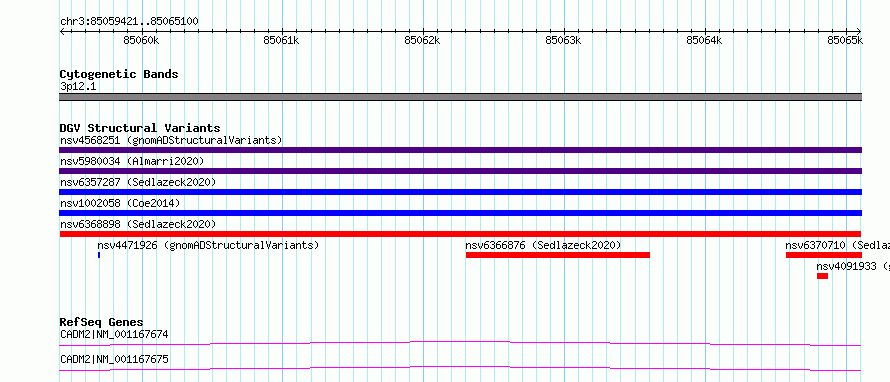
Task: Click the nsv4568251 gnomAD variant bar
Action: 460,150
